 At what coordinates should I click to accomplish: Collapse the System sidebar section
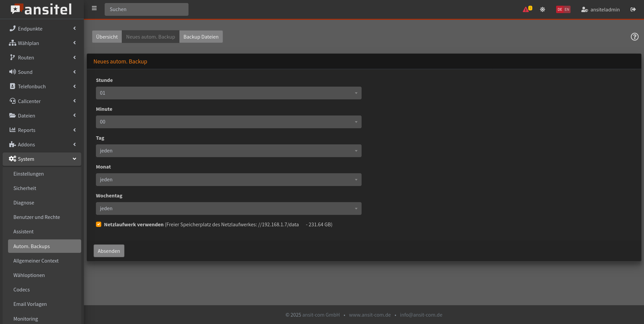(42, 159)
